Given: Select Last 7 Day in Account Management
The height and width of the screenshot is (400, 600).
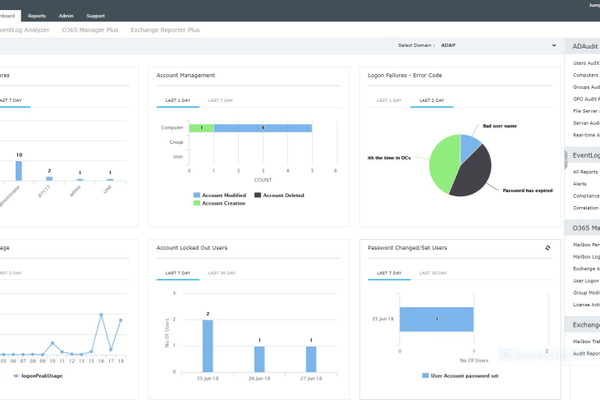Looking at the screenshot, I should [220, 100].
